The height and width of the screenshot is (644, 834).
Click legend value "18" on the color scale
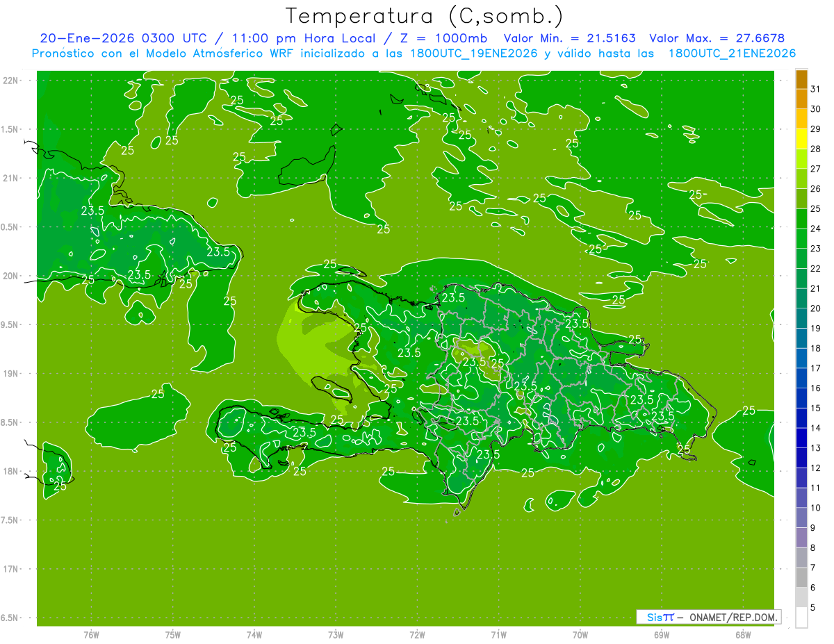coord(816,348)
